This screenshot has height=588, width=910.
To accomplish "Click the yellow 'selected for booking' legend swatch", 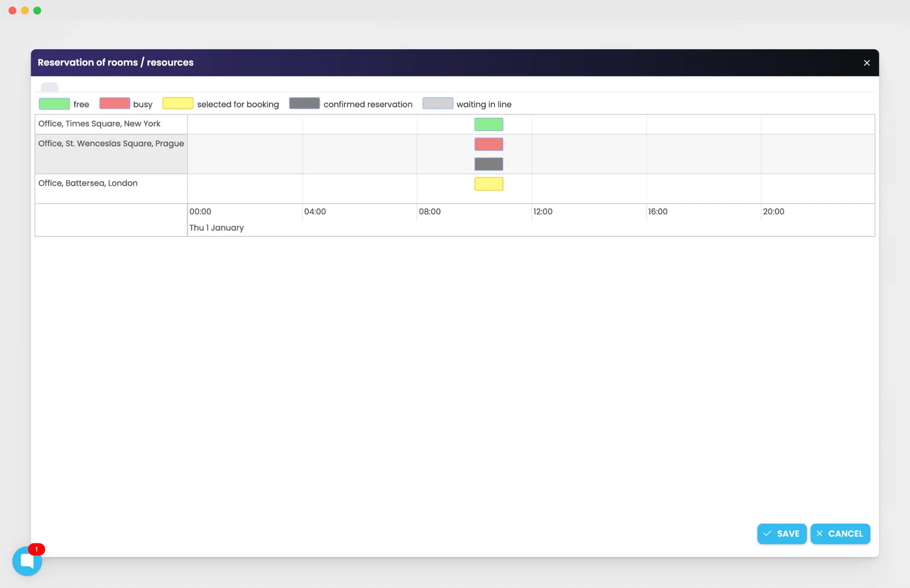I will [x=178, y=103].
